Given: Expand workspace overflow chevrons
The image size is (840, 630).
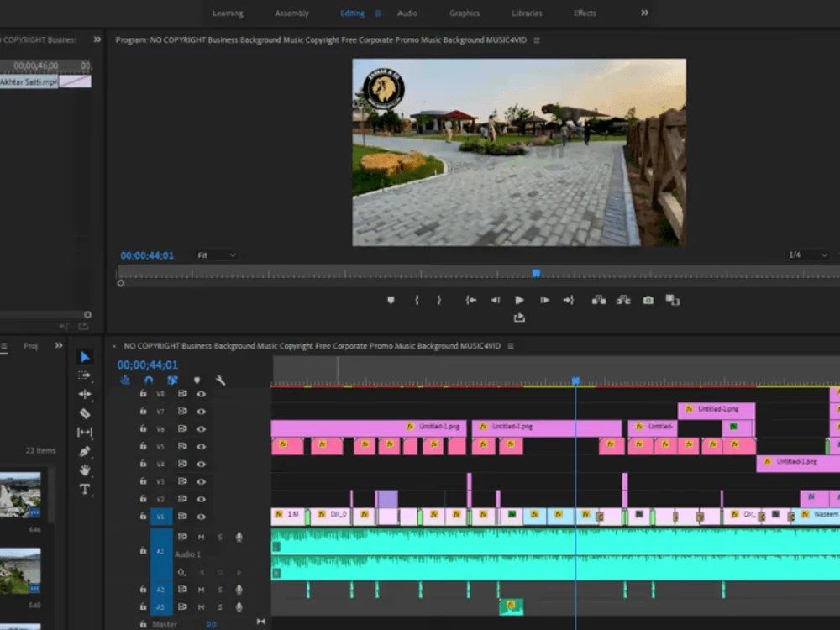Looking at the screenshot, I should pos(644,13).
